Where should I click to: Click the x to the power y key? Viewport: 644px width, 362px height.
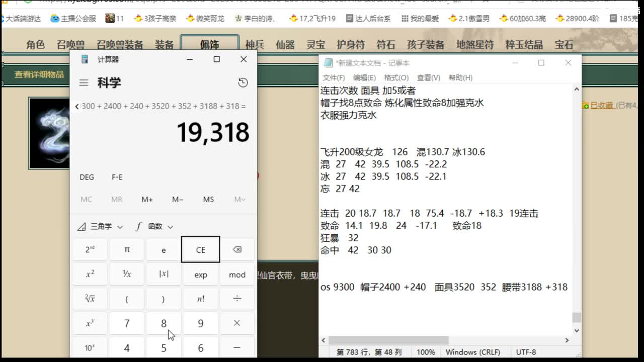pyautogui.click(x=90, y=323)
